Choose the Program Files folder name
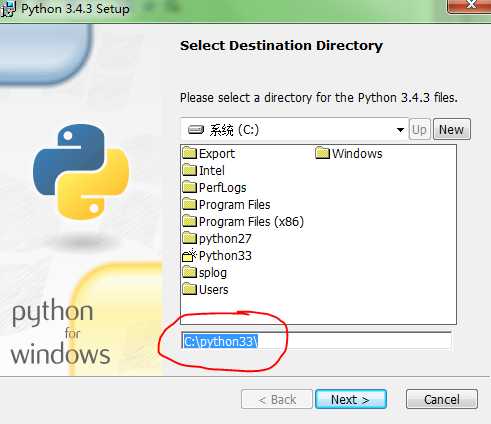 (x=235, y=205)
